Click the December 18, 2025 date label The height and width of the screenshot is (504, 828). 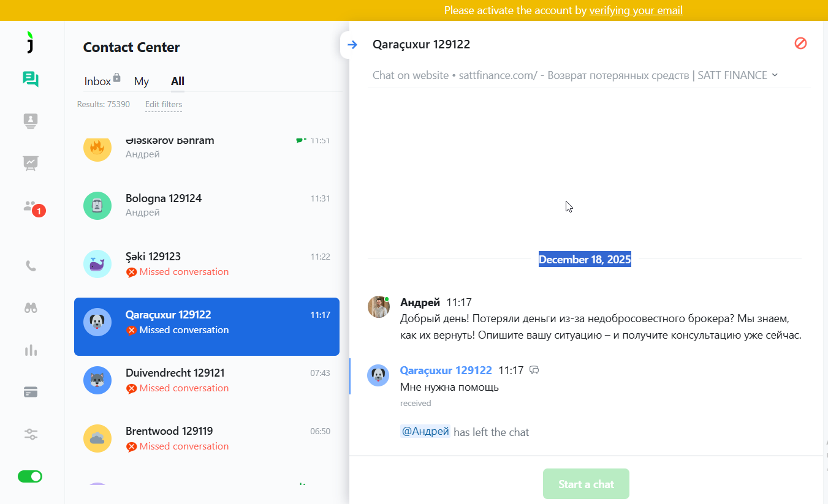(x=585, y=259)
